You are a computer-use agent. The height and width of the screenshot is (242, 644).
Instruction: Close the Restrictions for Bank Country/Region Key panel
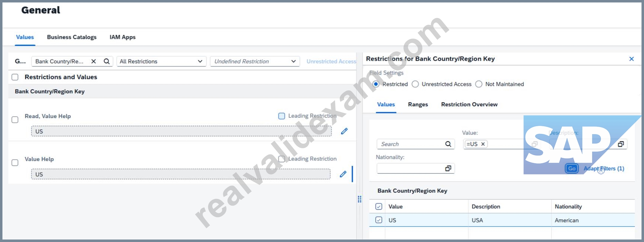[x=631, y=59]
